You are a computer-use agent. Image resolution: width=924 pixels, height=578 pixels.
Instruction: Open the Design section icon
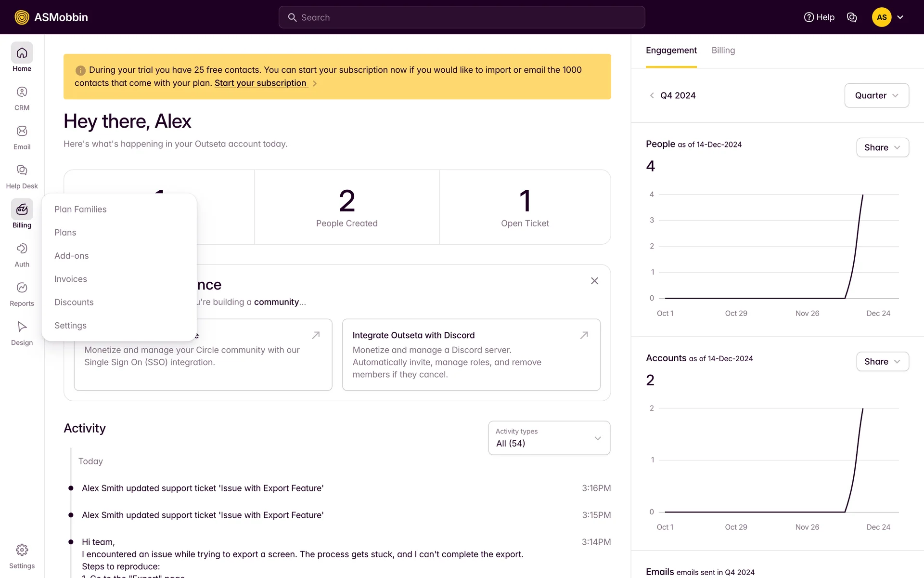click(x=22, y=327)
